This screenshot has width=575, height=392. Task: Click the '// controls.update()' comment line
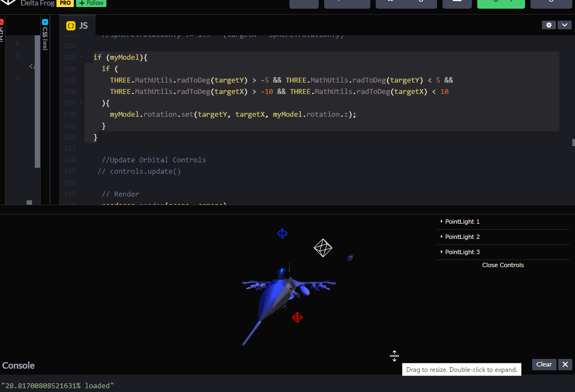coord(139,171)
